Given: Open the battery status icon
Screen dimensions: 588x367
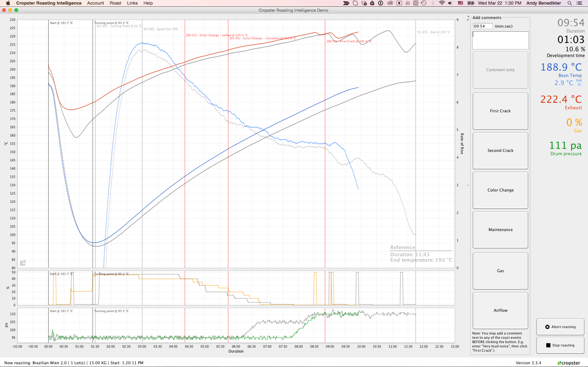Looking at the screenshot, I should (471, 3).
